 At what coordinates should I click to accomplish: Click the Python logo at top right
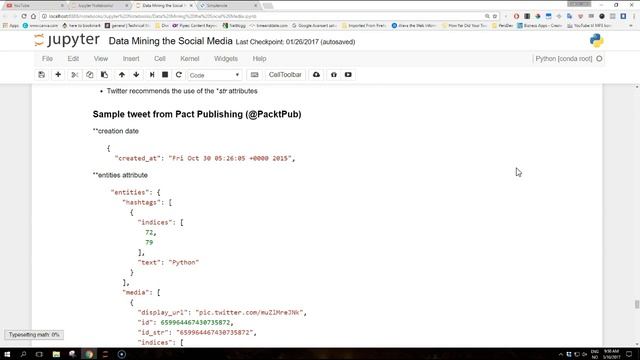click(x=596, y=40)
